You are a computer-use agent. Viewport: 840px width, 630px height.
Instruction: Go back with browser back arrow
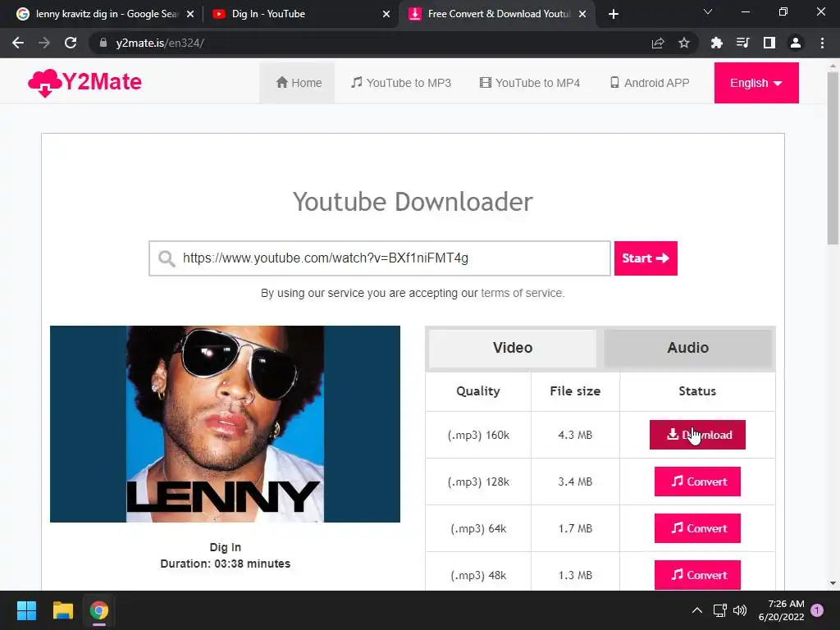(x=18, y=43)
